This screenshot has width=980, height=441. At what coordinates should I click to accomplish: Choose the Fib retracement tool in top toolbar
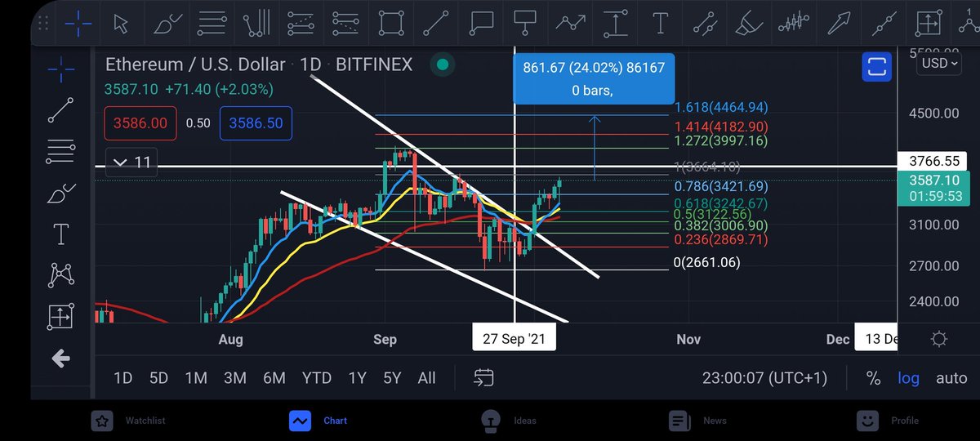213,22
